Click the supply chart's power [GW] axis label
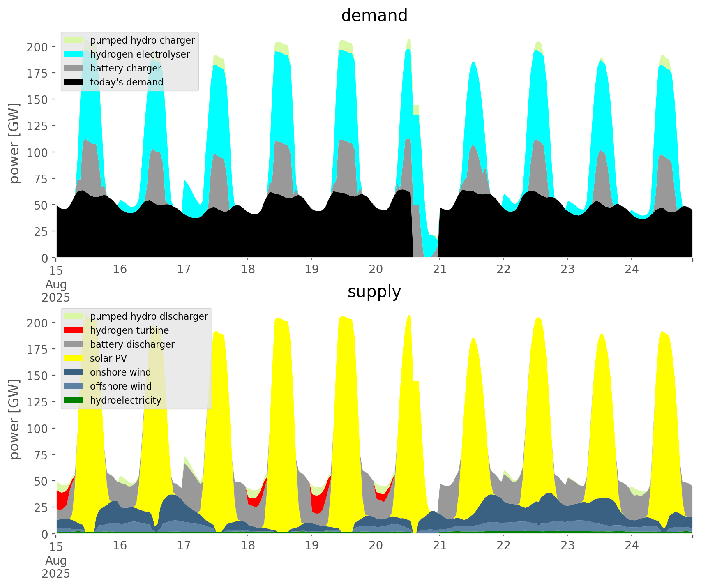Screen dimensions: 701x588 14,419
